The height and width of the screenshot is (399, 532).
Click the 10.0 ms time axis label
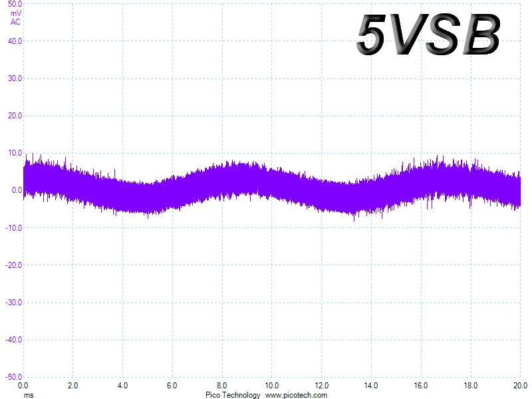pos(271,386)
